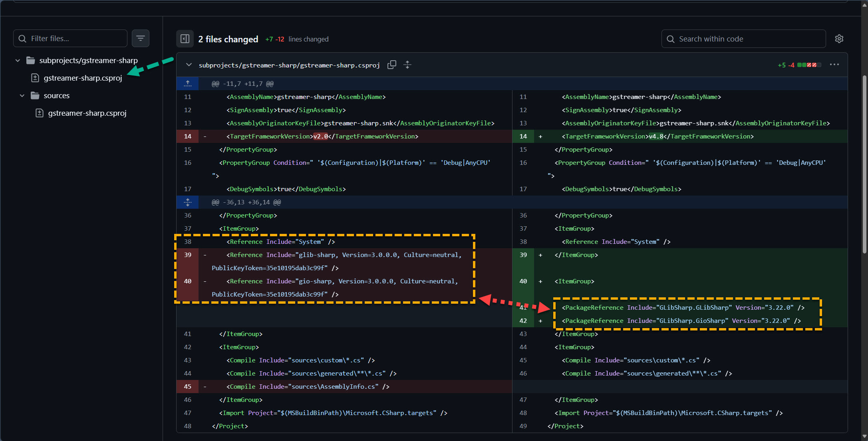Click the +5 -4 diffstat color blocks
Image resolution: width=868 pixels, height=441 pixels.
(x=809, y=65)
